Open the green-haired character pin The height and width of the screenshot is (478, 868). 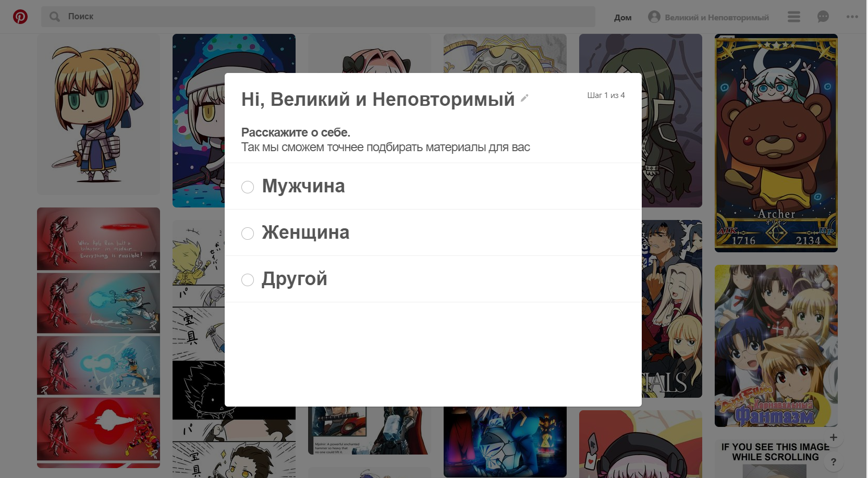(672, 120)
